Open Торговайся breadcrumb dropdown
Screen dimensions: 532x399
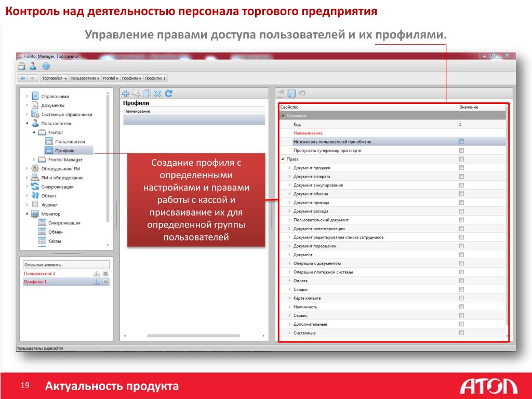pos(65,78)
